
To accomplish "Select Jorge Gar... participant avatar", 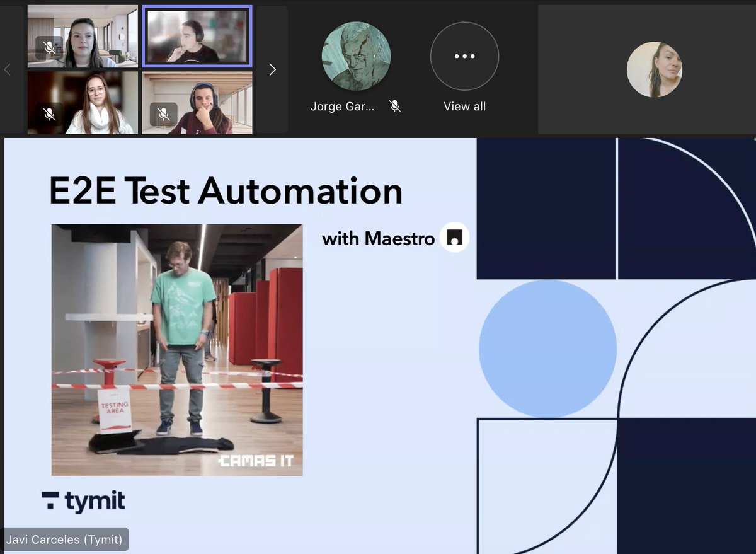I will [x=356, y=56].
